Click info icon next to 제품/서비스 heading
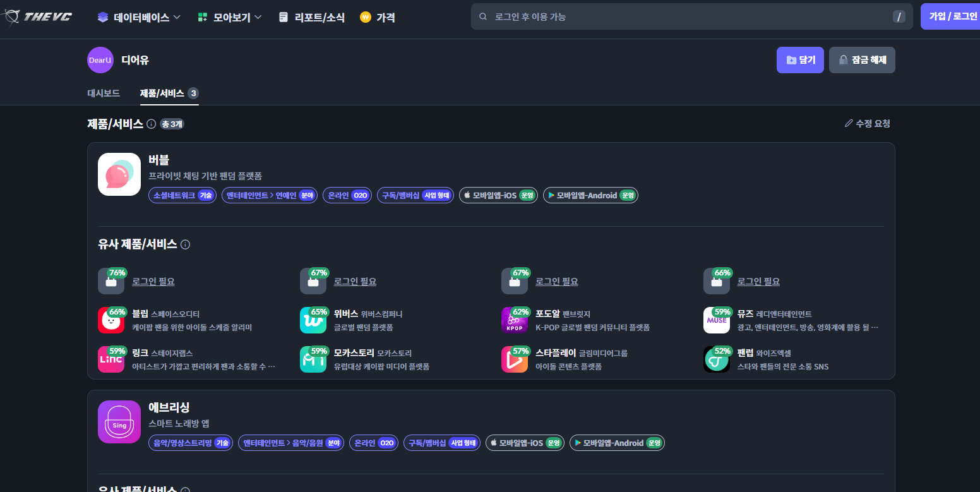980x492 pixels. [152, 124]
